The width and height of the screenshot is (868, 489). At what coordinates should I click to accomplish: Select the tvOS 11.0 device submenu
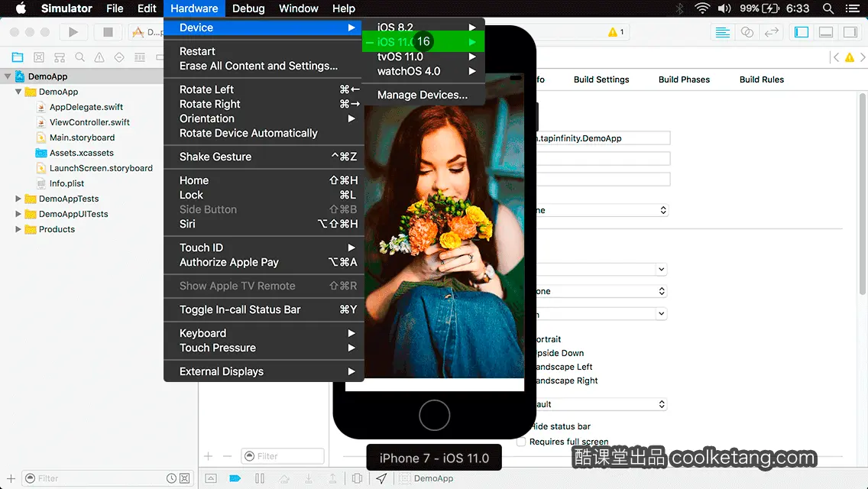coord(423,57)
